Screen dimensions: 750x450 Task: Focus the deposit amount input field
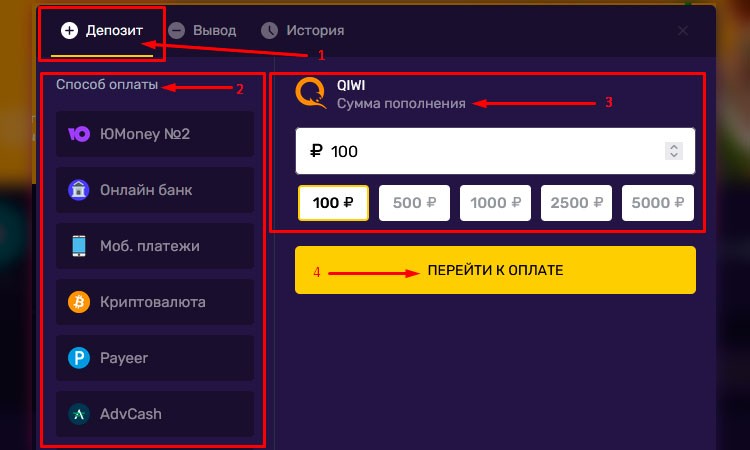[x=495, y=151]
